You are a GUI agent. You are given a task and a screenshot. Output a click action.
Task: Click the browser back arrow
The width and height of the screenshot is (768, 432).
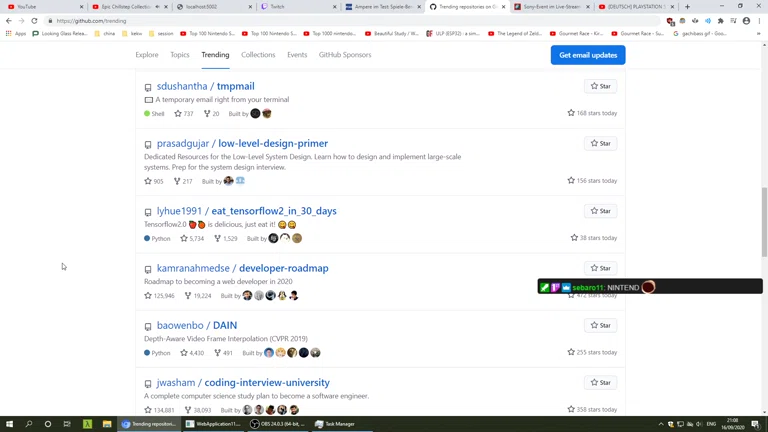[9, 21]
